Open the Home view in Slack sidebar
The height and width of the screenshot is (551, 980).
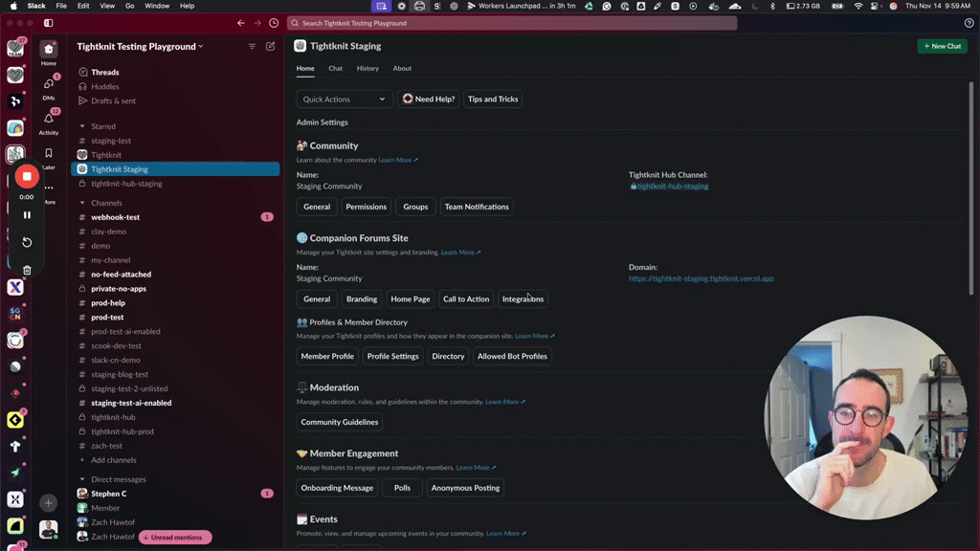click(x=49, y=50)
